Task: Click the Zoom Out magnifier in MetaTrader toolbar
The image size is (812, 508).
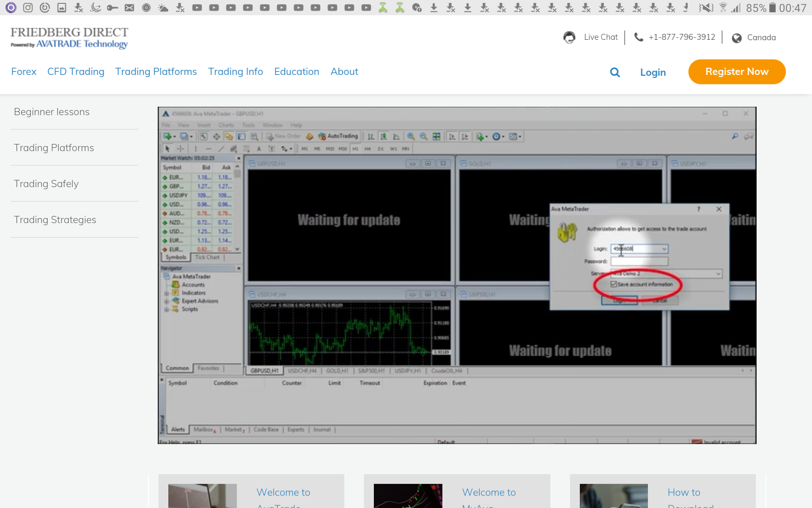Action: 423,136
